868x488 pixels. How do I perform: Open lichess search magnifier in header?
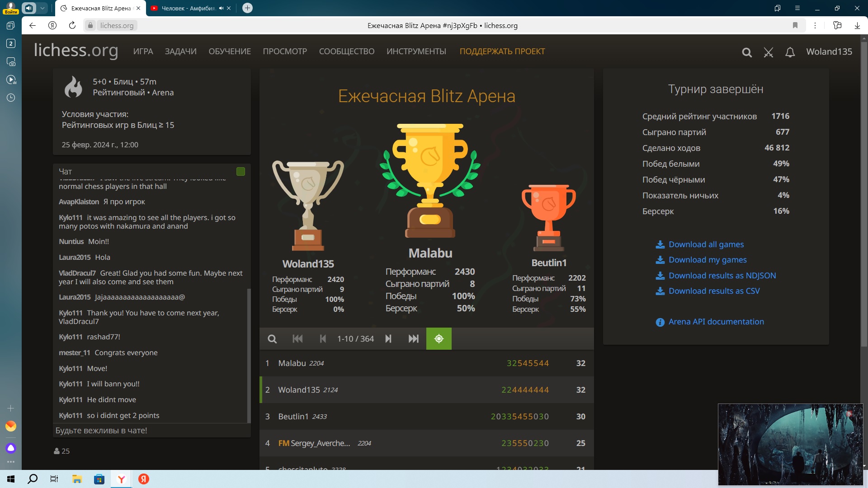pos(747,52)
